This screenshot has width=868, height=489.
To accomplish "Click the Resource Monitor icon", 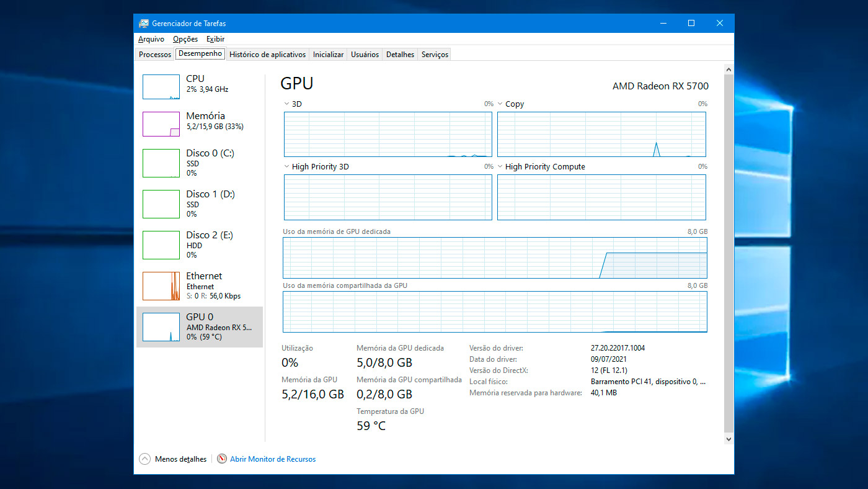I will pyautogui.click(x=222, y=459).
